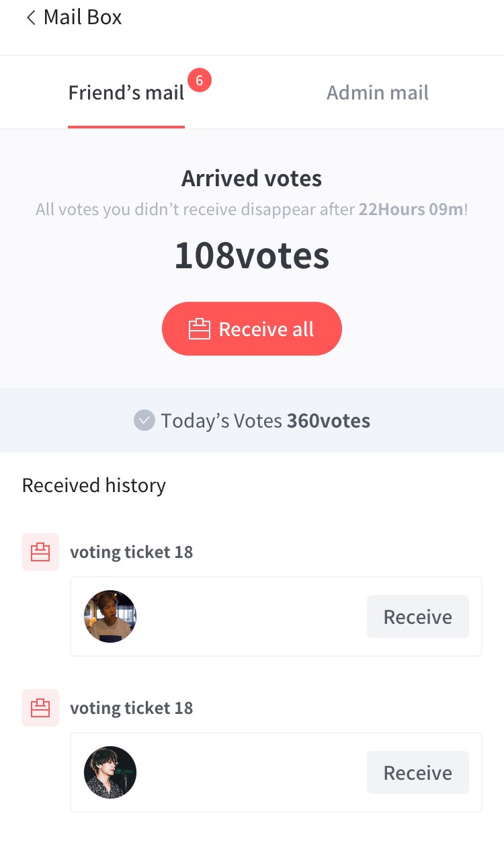Receive the first voting ticket
The height and width of the screenshot is (843, 504).
click(417, 616)
